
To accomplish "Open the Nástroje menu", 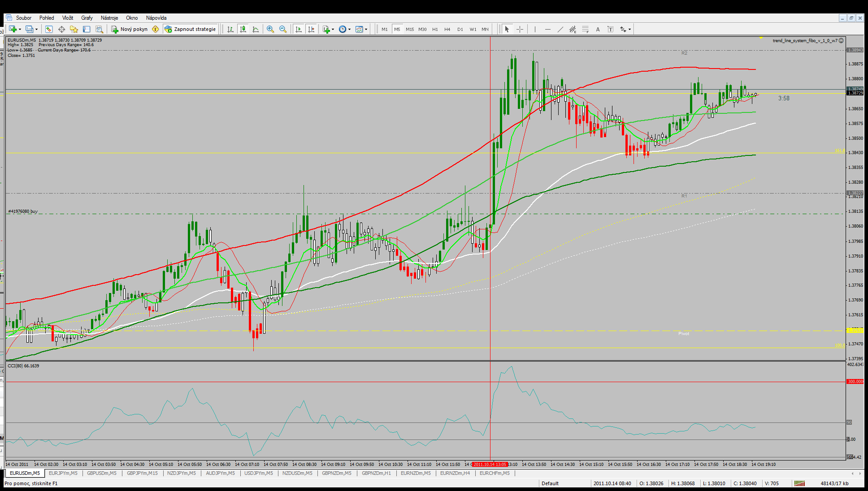I will (x=109, y=18).
